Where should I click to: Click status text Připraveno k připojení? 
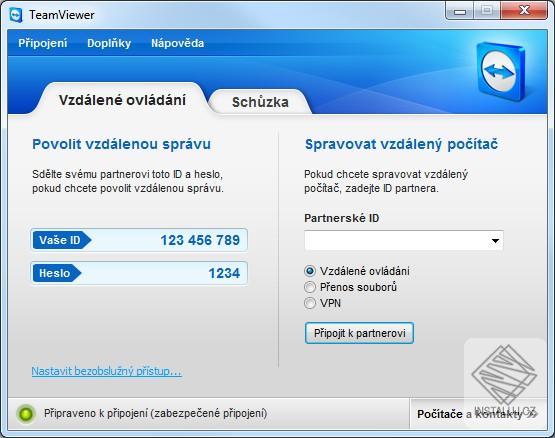pyautogui.click(x=156, y=413)
